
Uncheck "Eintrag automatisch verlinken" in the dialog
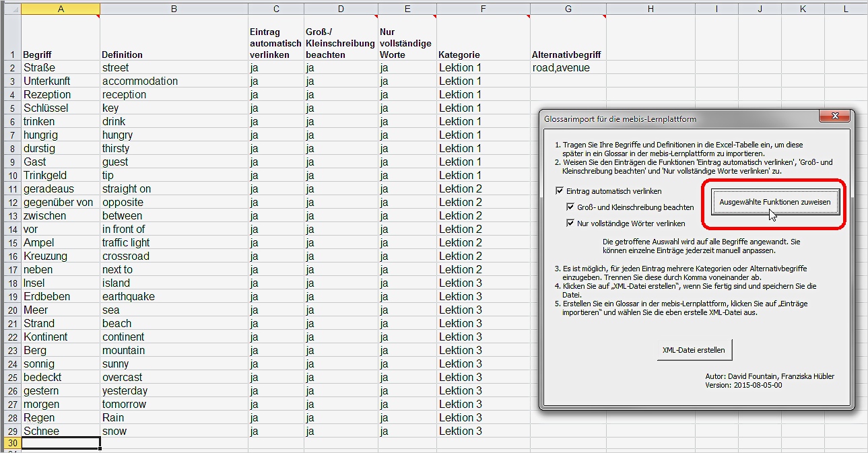point(559,190)
